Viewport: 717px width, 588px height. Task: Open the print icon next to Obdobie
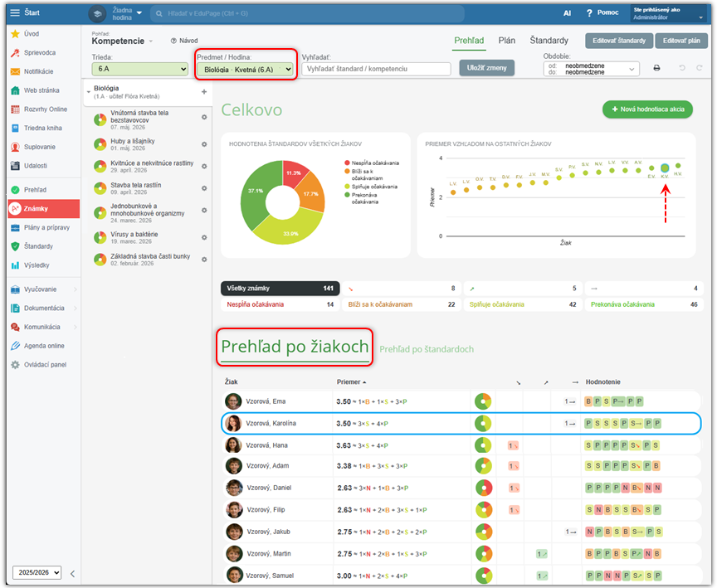click(x=656, y=68)
